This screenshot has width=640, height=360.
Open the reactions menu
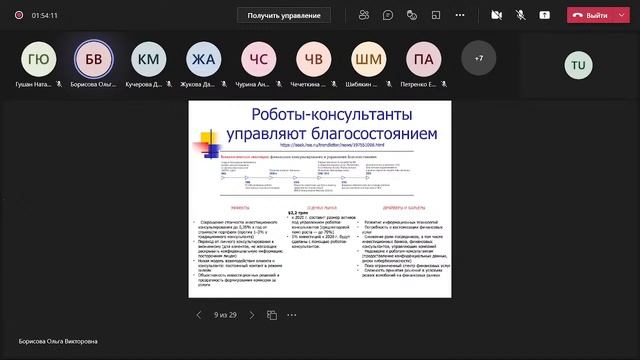412,15
